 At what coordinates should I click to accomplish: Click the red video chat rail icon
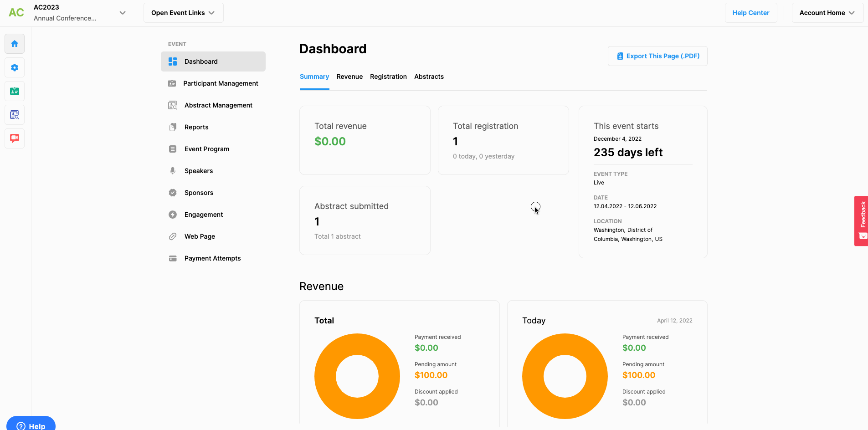15,138
